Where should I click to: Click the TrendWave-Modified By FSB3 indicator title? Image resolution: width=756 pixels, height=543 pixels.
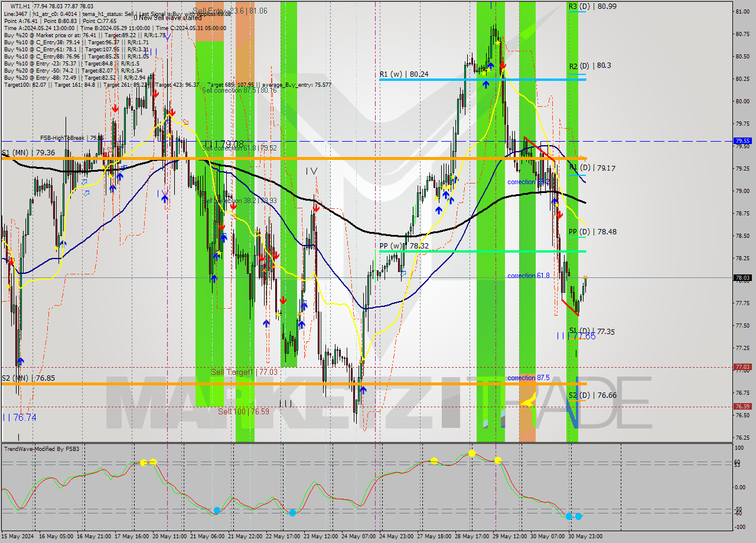click(x=41, y=449)
